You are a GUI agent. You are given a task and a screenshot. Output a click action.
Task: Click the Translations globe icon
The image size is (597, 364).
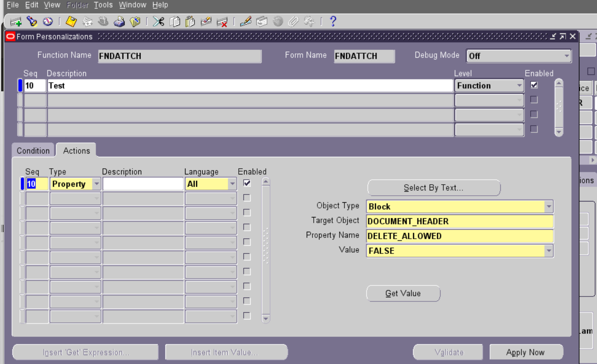[x=278, y=21]
